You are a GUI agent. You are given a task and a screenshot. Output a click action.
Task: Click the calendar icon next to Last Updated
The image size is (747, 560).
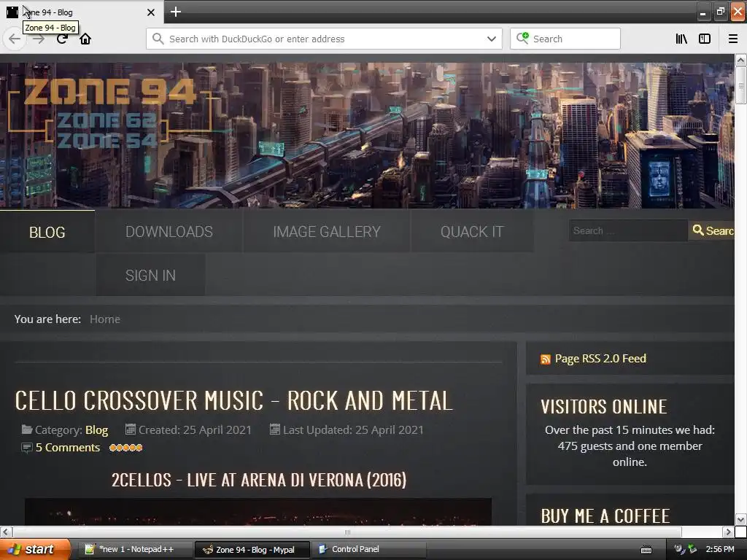click(275, 429)
